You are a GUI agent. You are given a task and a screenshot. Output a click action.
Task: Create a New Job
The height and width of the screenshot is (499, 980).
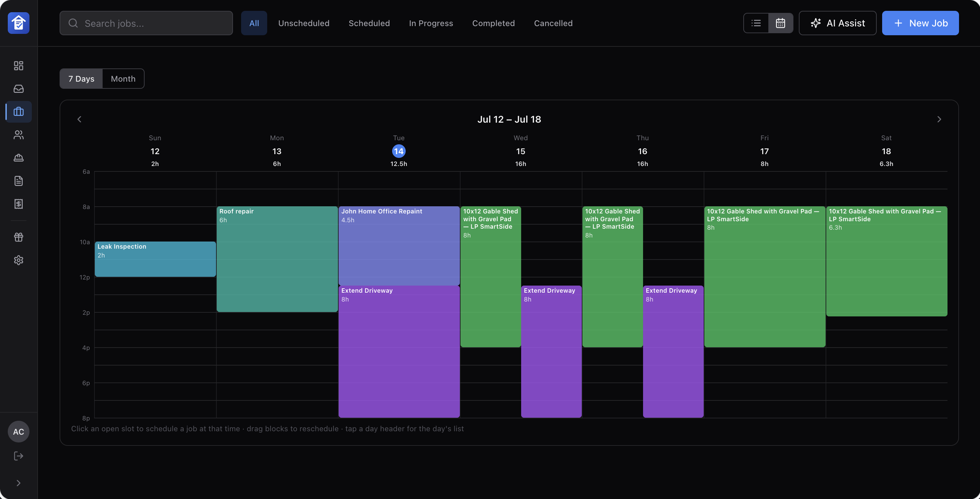point(920,23)
